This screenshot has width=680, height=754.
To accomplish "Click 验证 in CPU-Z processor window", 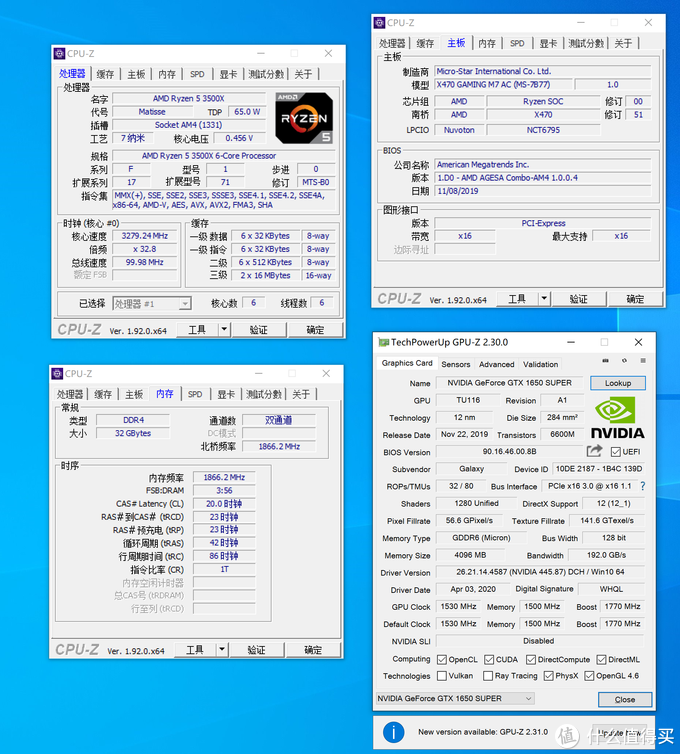I will pos(259,329).
